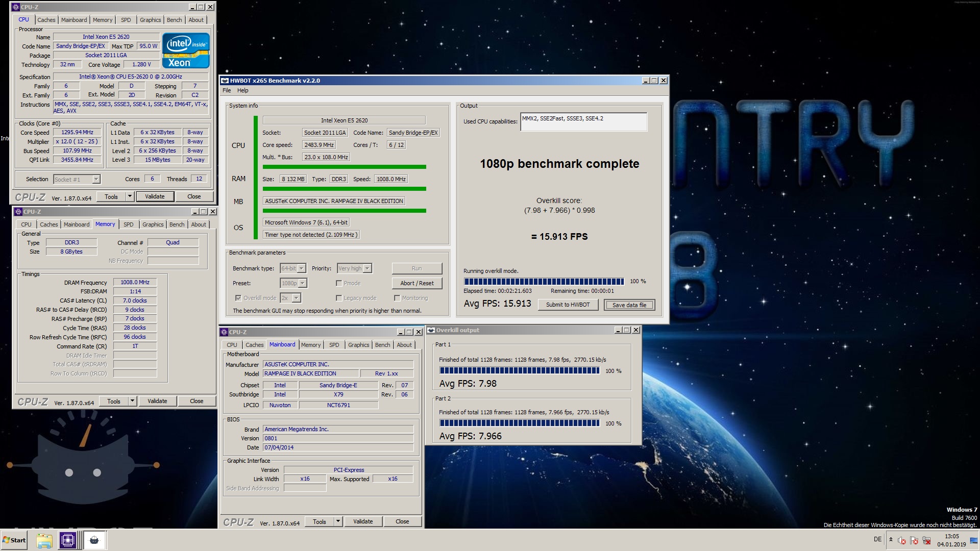Click Save data file button
980x551 pixels.
(x=629, y=305)
